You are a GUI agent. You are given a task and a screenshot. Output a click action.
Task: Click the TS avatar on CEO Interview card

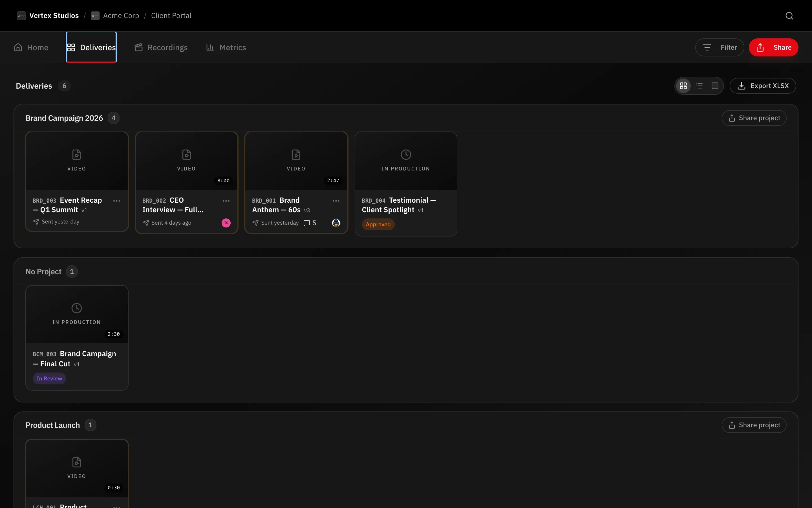(x=226, y=223)
